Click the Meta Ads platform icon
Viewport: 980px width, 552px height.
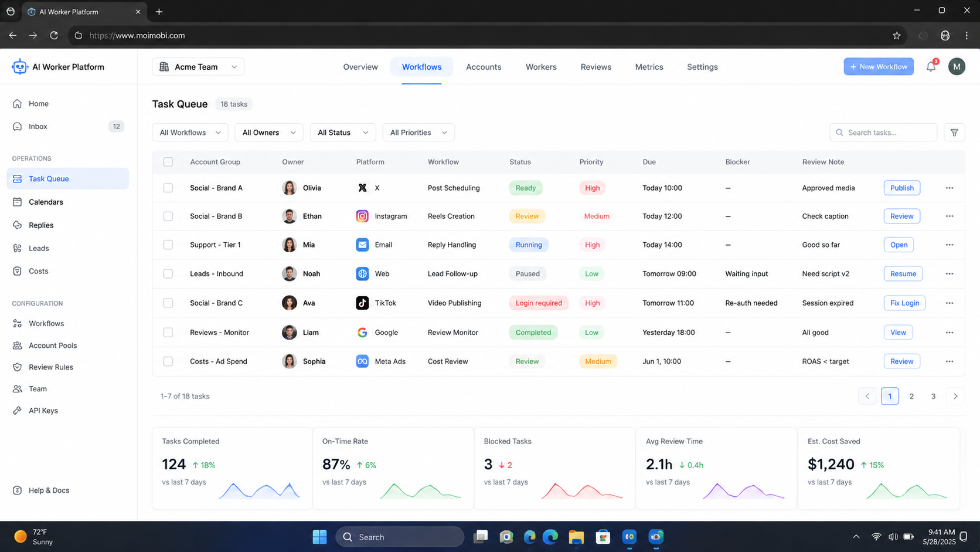pyautogui.click(x=362, y=361)
